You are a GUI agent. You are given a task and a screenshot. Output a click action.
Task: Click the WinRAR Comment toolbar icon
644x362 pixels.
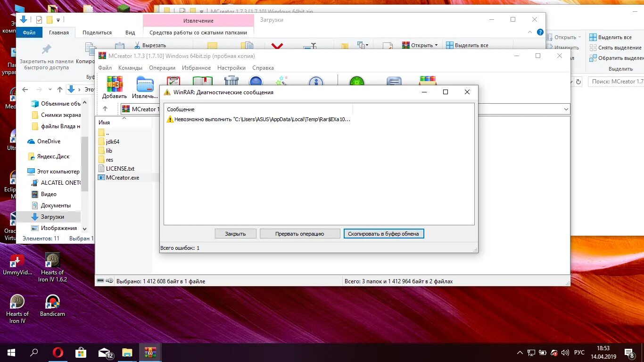394,81
